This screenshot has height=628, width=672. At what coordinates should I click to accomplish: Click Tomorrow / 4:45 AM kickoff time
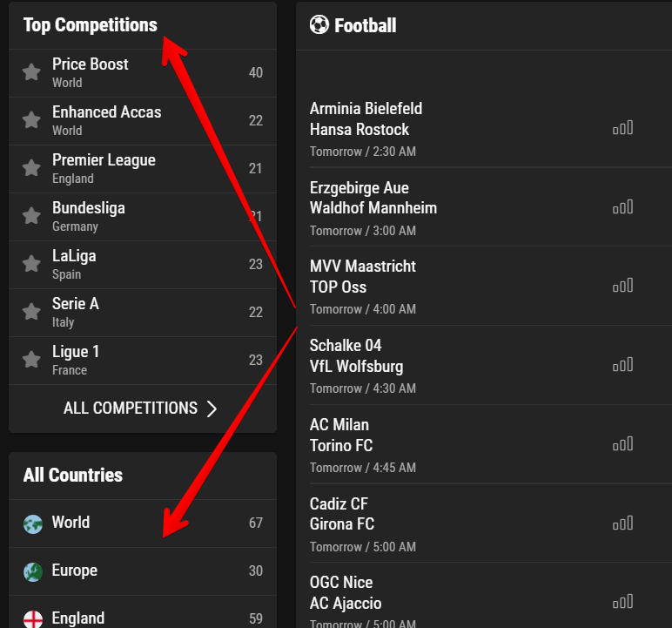click(x=363, y=468)
